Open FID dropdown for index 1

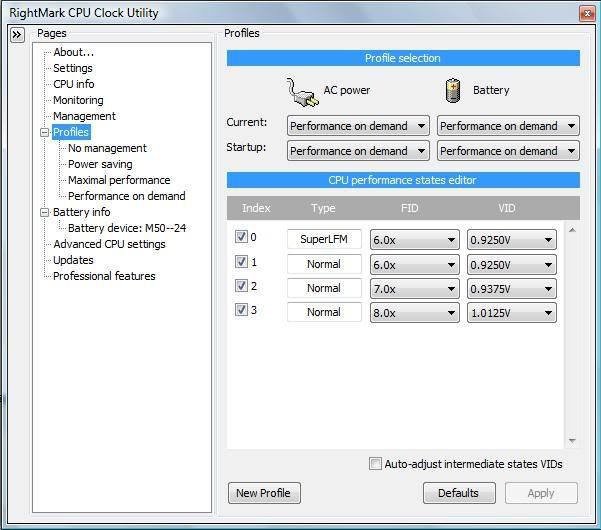point(414,264)
